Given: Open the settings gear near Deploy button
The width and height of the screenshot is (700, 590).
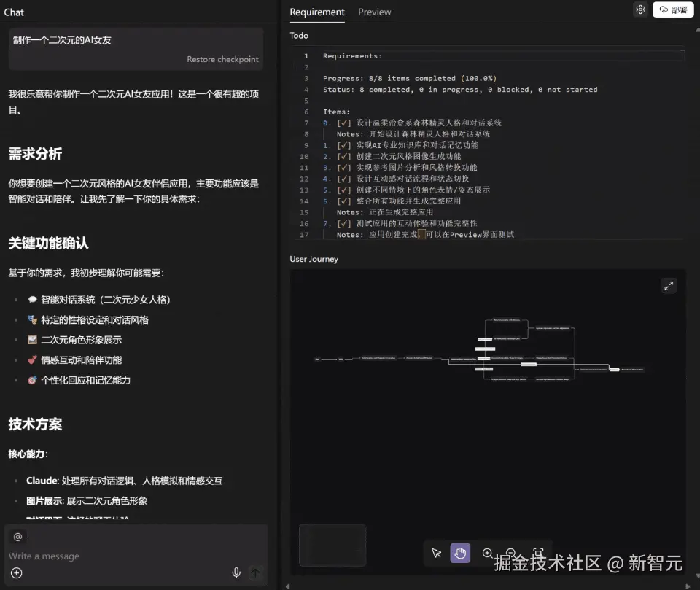Looking at the screenshot, I should (x=640, y=9).
